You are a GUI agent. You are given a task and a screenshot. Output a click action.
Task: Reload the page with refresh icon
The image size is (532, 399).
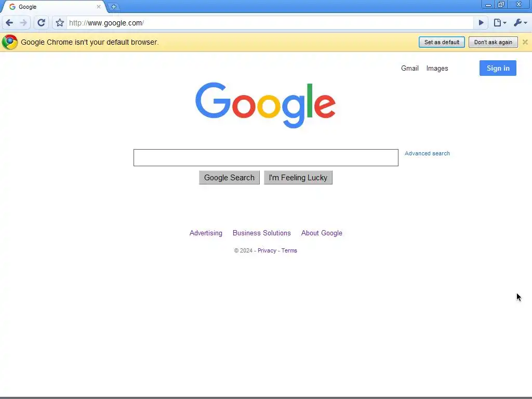(x=41, y=23)
